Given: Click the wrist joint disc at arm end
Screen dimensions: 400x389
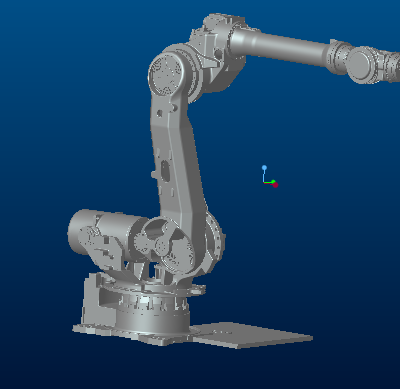Looking at the screenshot, I should click(x=361, y=64).
